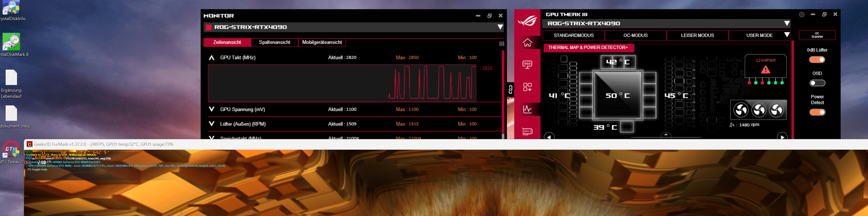The image size is (868, 216).
Task: Click Aktuell : 1100 voltage value
Action: (342, 109)
